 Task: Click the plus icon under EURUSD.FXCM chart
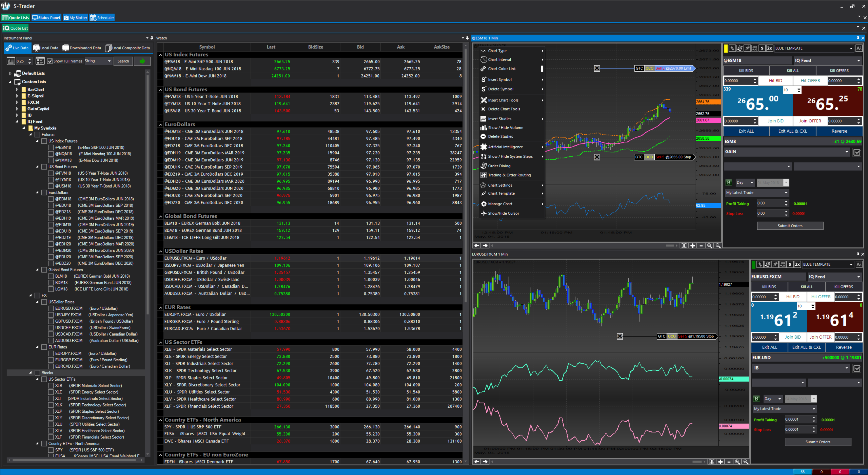(720, 462)
